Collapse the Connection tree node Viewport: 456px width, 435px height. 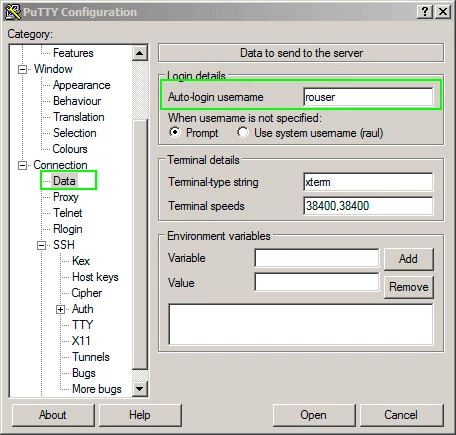22,165
